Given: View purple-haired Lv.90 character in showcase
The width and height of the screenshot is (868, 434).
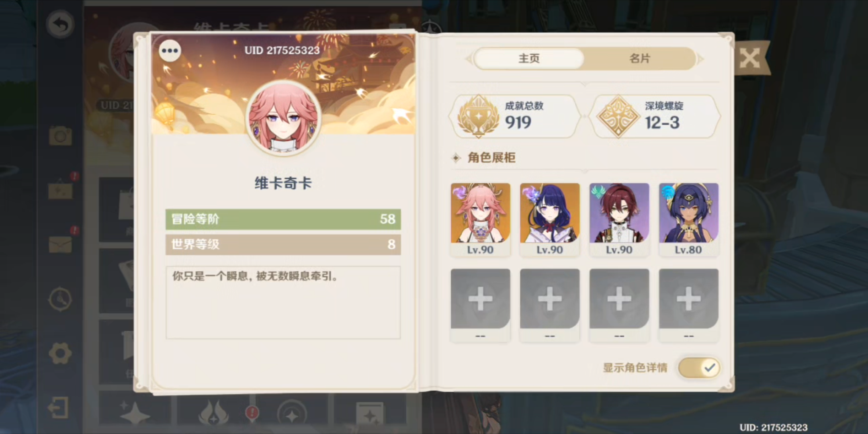Looking at the screenshot, I should pos(550,219).
